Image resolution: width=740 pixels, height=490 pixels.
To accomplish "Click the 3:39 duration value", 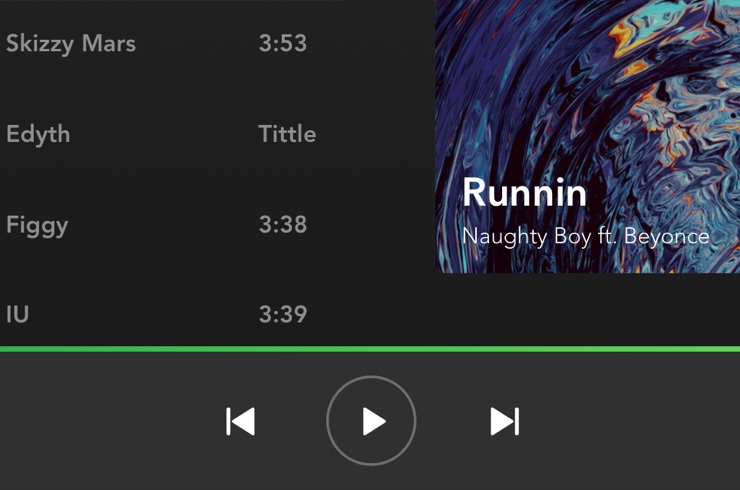I will (x=283, y=314).
